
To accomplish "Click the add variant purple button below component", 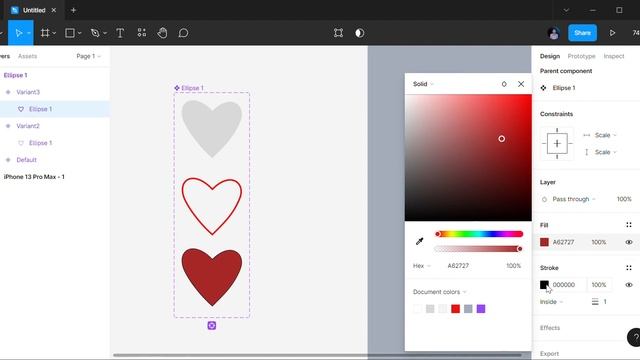I will click(x=211, y=325).
